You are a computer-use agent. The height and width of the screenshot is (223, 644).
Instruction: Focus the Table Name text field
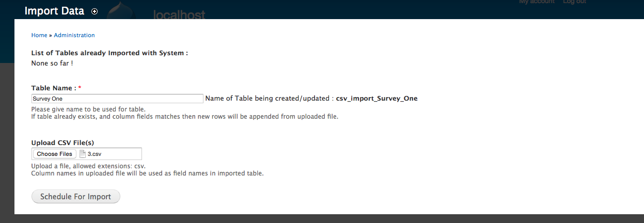[117, 99]
